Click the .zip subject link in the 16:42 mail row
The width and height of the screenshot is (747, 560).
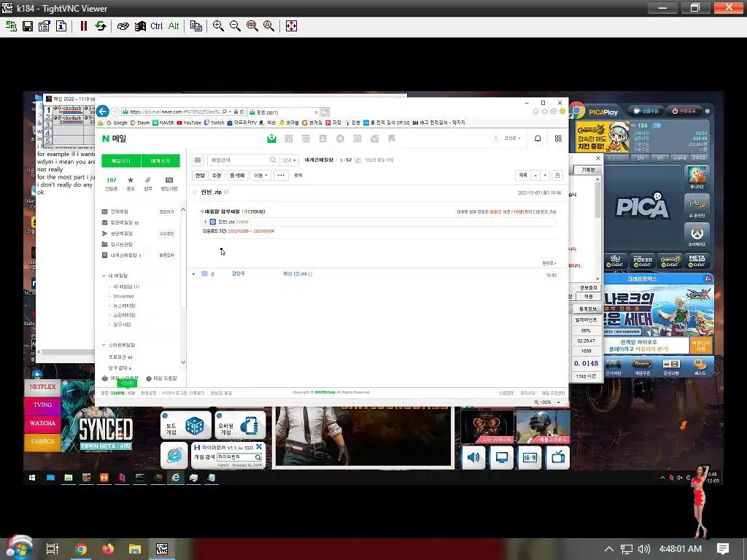[x=297, y=274]
